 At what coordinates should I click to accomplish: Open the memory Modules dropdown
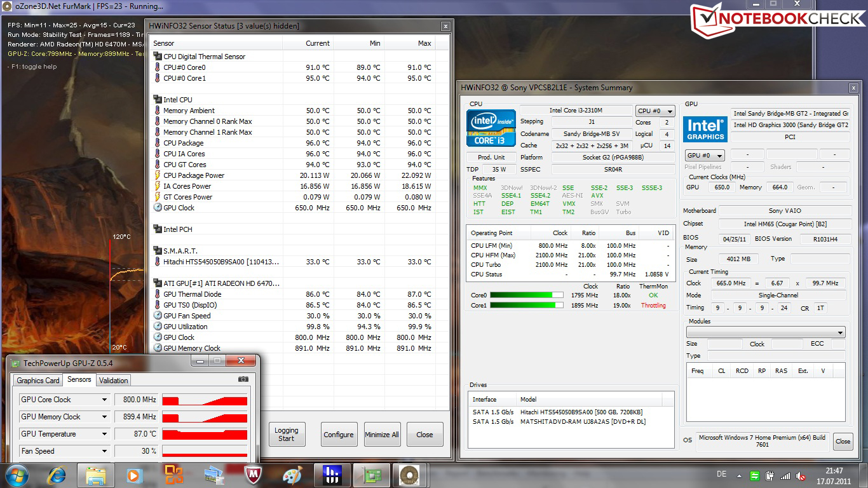(x=766, y=332)
